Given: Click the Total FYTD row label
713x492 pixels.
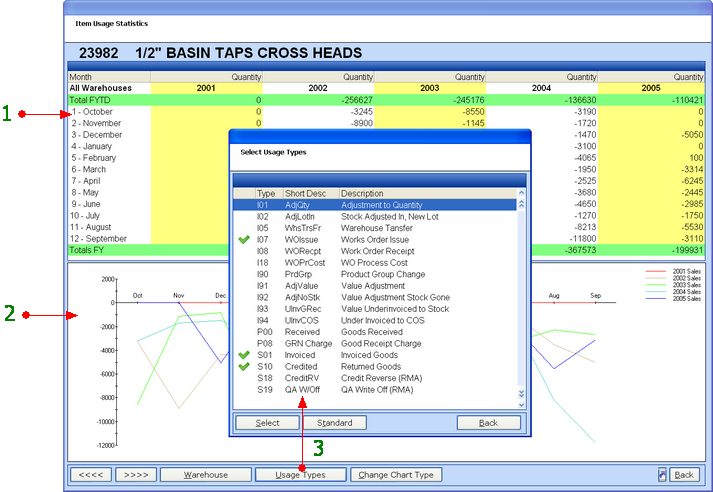Looking at the screenshot, I should (x=90, y=100).
